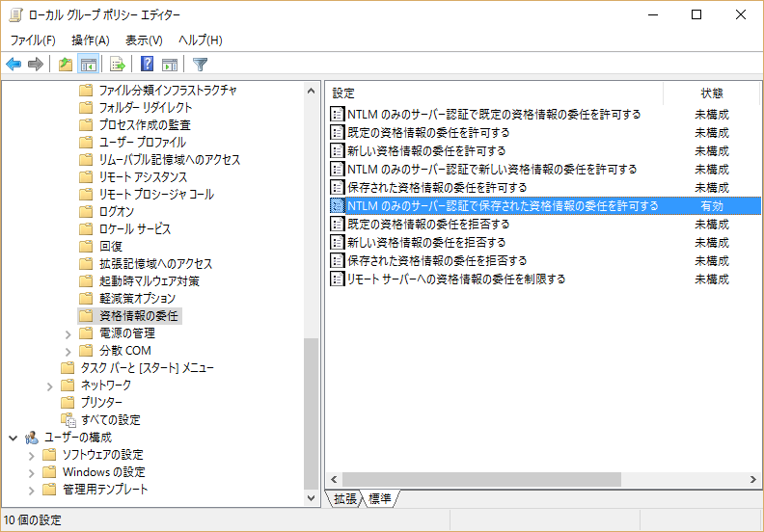
Task: Click horizontal scrollbar right arrow in settings list
Action: [x=752, y=479]
